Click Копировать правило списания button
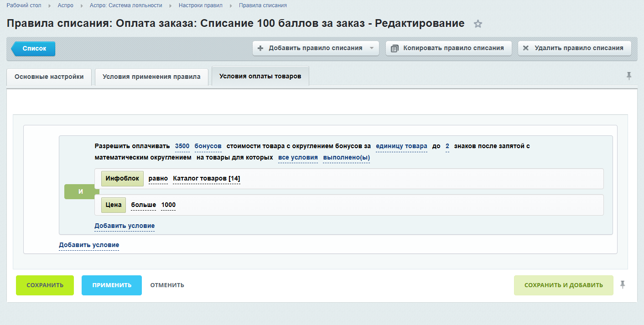Screen dimensions: 644x325 pyautogui.click(x=448, y=48)
